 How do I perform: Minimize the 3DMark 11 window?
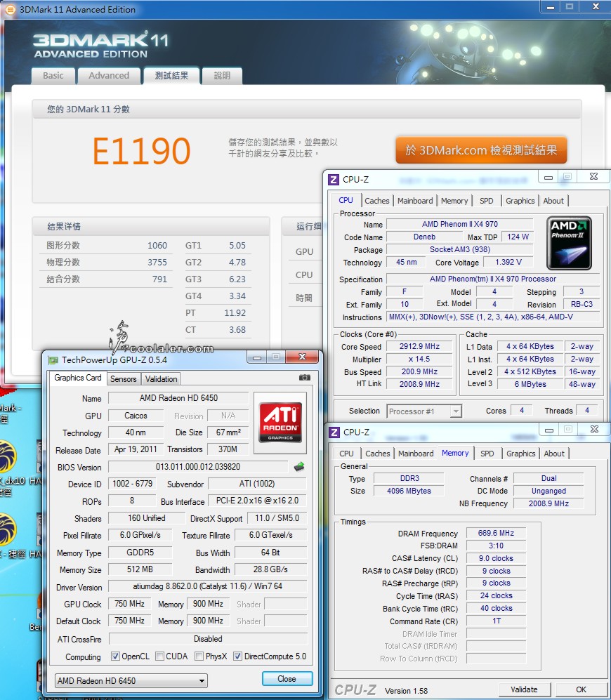(x=551, y=7)
